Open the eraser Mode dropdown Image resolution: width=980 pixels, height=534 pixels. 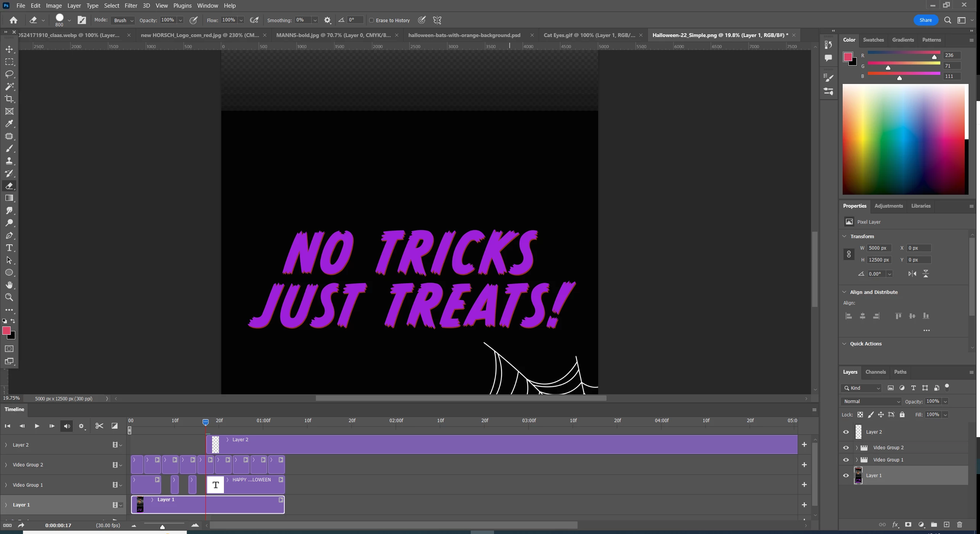(123, 20)
